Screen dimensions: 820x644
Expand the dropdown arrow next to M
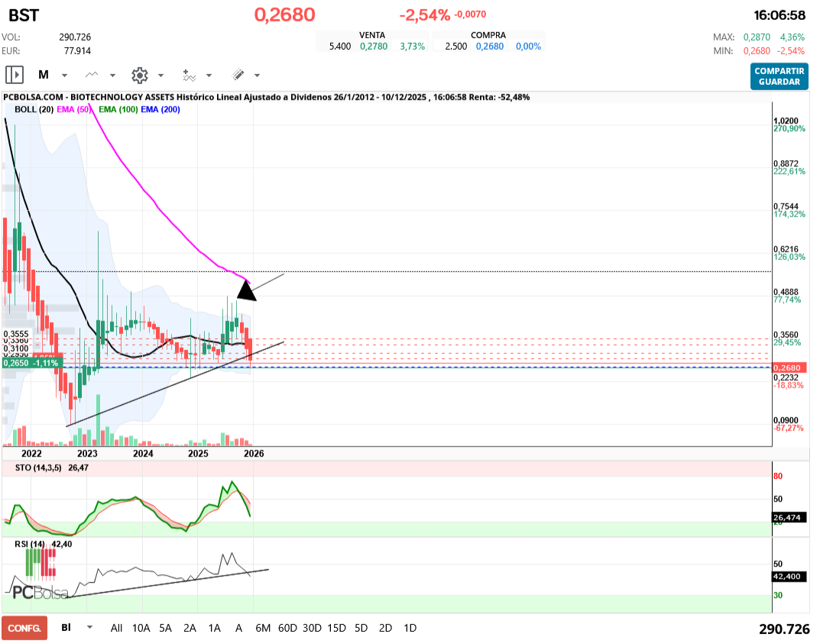point(64,76)
